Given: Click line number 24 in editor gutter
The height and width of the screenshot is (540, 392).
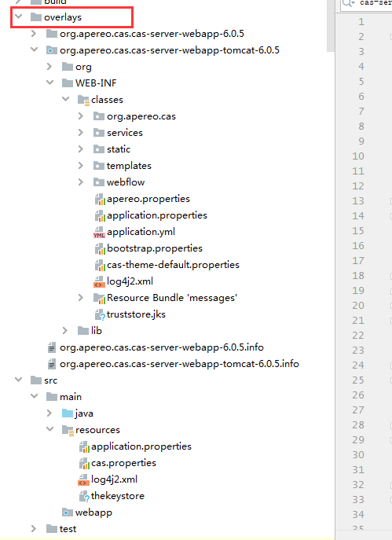Looking at the screenshot, I should [358, 365].
